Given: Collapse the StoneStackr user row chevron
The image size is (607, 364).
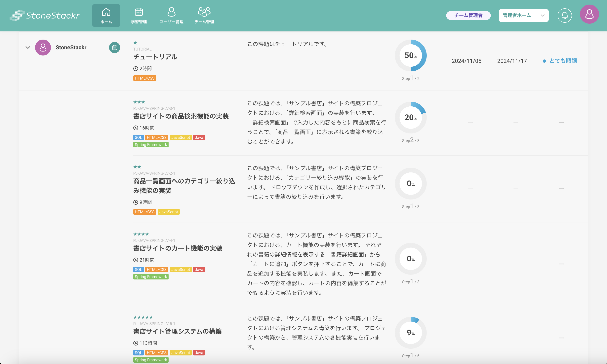Looking at the screenshot, I should tap(28, 47).
